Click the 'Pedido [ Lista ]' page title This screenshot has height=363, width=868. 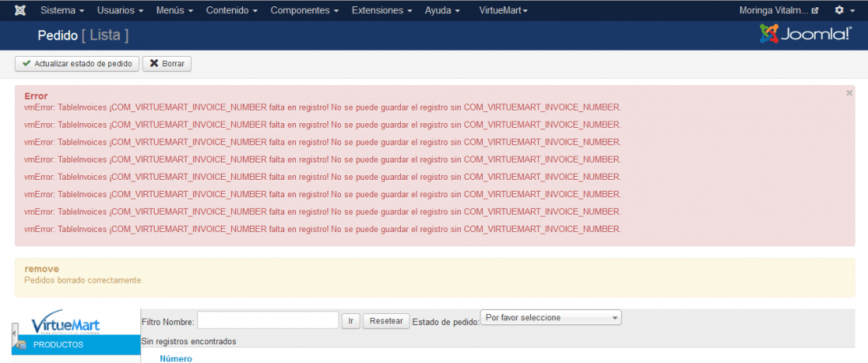pos(83,36)
